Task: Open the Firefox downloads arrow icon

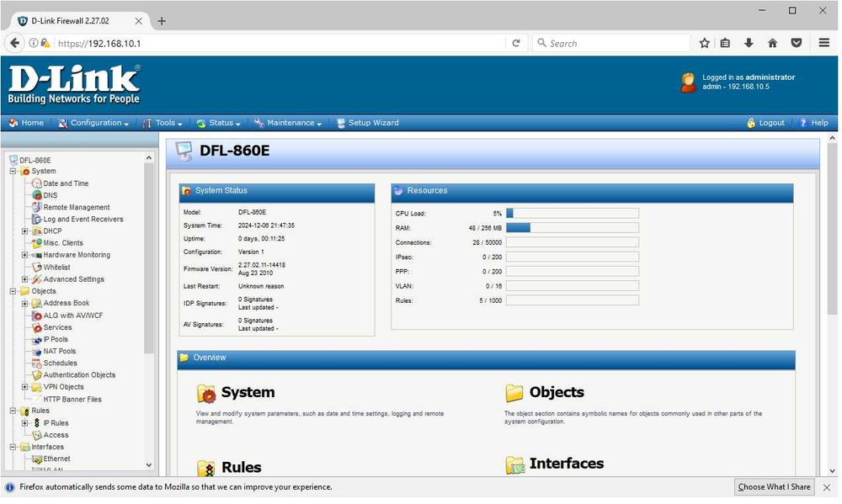Action: (x=749, y=44)
